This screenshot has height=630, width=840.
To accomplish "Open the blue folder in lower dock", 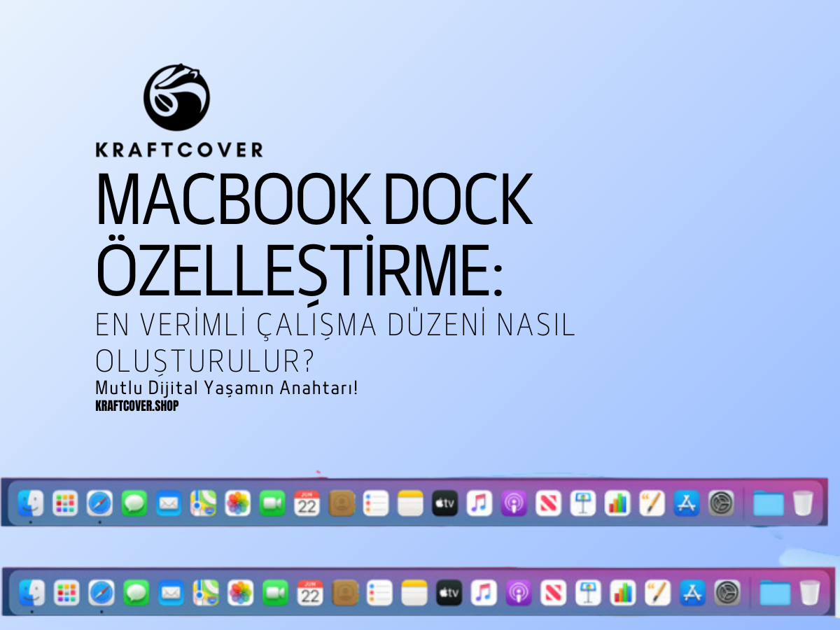I will click(x=774, y=593).
